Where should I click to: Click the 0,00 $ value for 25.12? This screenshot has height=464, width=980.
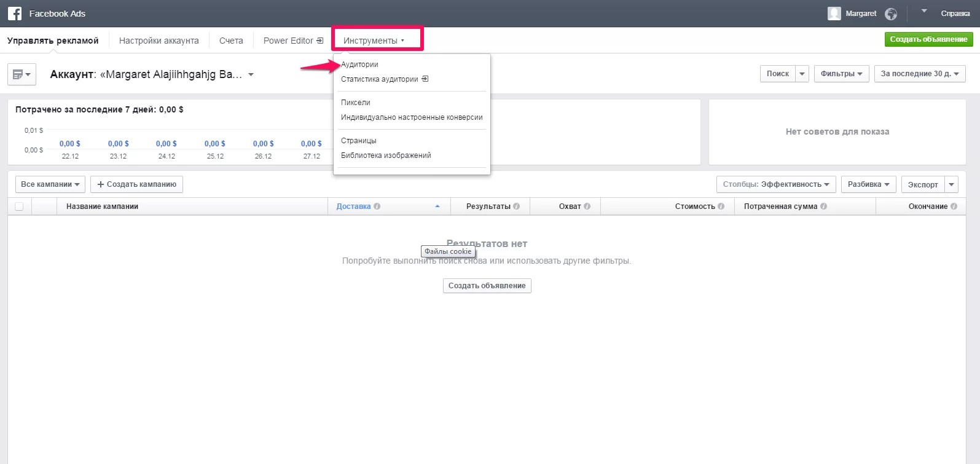click(215, 144)
